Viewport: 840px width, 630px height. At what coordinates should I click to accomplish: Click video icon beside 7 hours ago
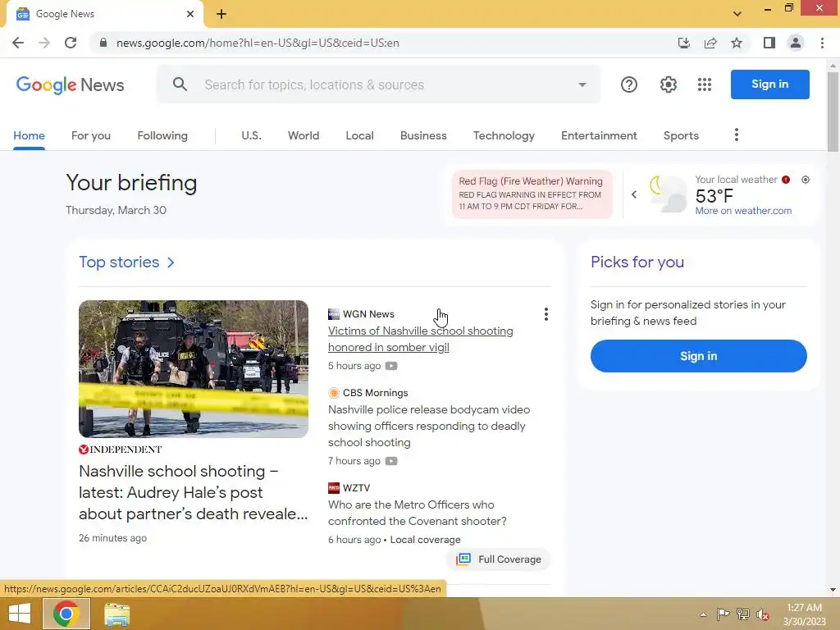click(391, 461)
